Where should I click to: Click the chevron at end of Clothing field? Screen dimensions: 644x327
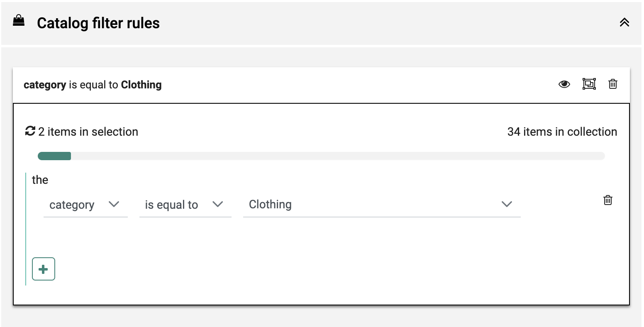507,204
